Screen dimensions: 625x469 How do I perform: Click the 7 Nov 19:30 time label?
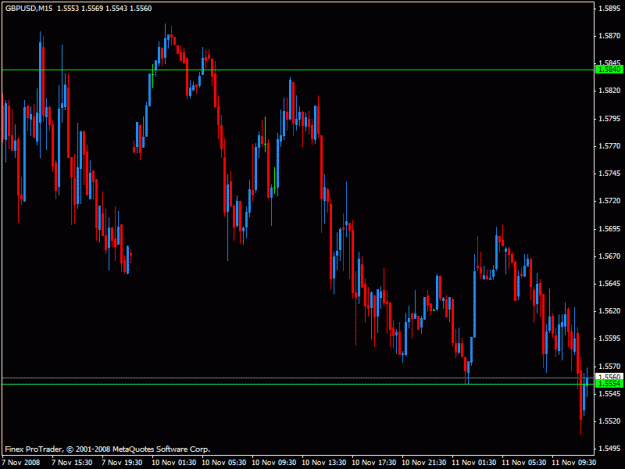click(122, 462)
